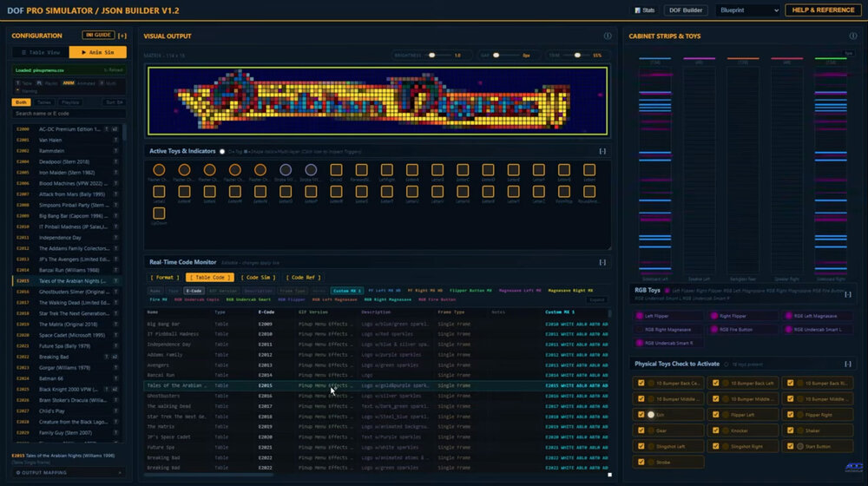The height and width of the screenshot is (486, 868).
Task: Click the Stats icon in the top bar
Action: point(637,10)
